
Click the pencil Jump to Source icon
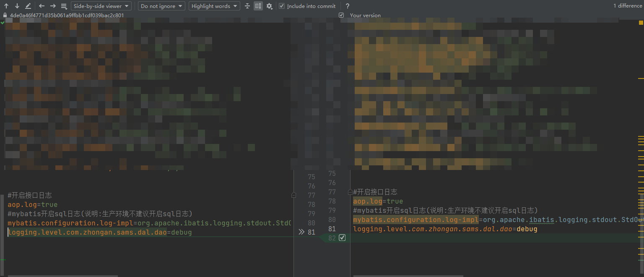click(28, 6)
